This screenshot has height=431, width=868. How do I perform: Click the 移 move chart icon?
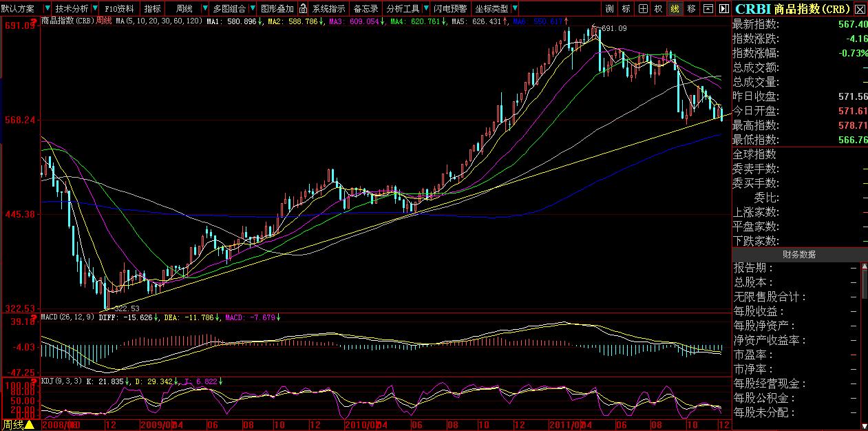point(691,9)
